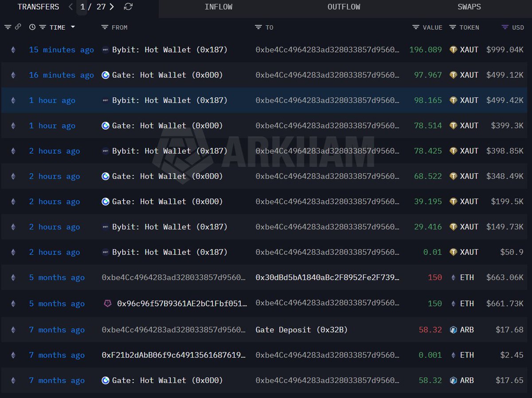Refresh the transfers list
The width and height of the screenshot is (532, 398).
click(x=128, y=7)
